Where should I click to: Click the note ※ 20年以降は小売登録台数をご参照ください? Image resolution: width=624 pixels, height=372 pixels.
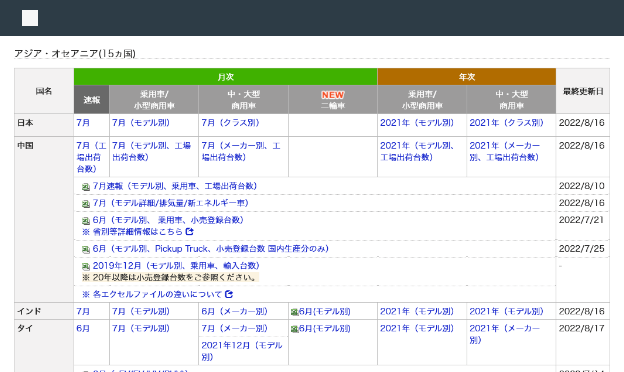click(x=170, y=277)
